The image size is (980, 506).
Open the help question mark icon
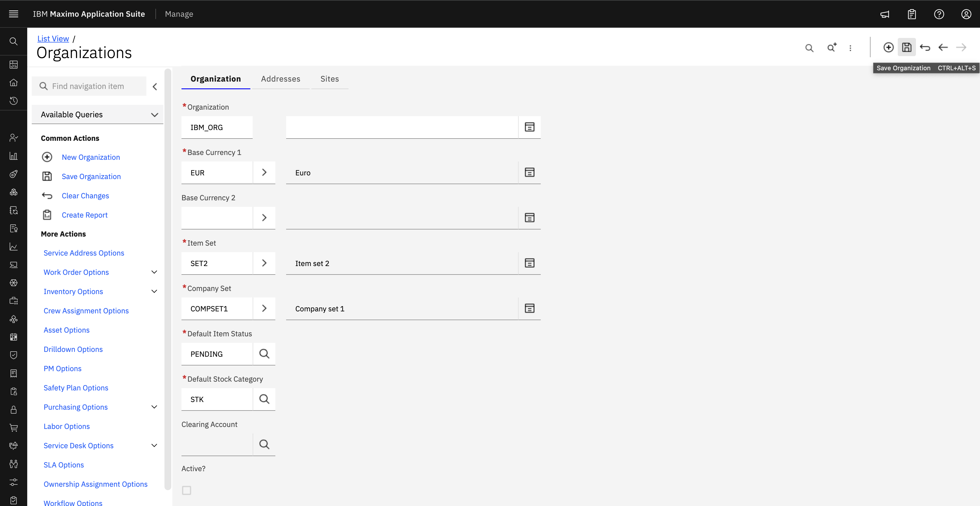point(939,14)
